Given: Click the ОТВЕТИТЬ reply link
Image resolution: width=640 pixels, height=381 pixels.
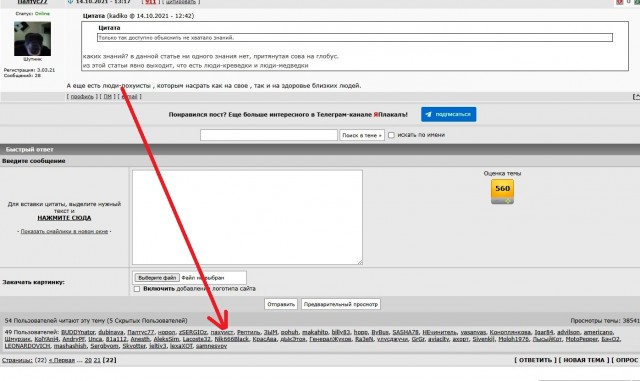Looking at the screenshot, I should pyautogui.click(x=535, y=360).
